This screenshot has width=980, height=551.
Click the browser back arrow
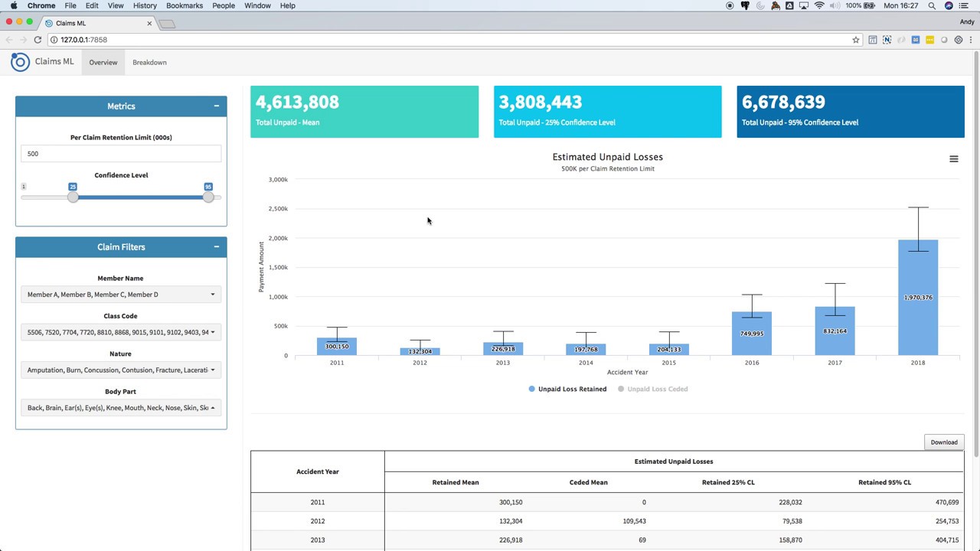(x=9, y=40)
